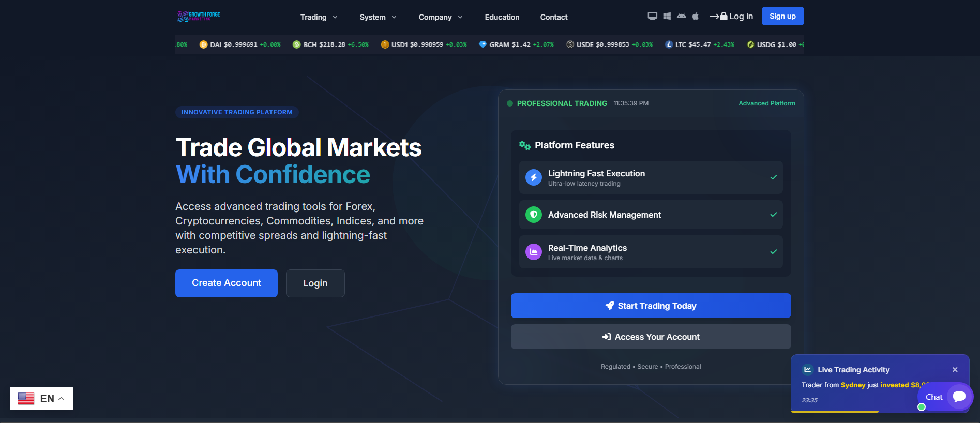Close the Live Trading Activity popup
The image size is (980, 423).
click(955, 370)
